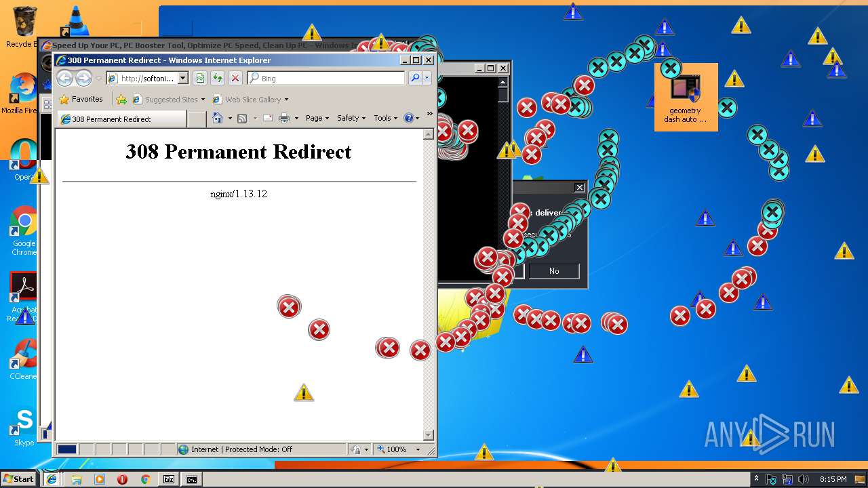Click the Internet Explorer taskbar icon
This screenshot has width=868, height=488.
[x=51, y=479]
